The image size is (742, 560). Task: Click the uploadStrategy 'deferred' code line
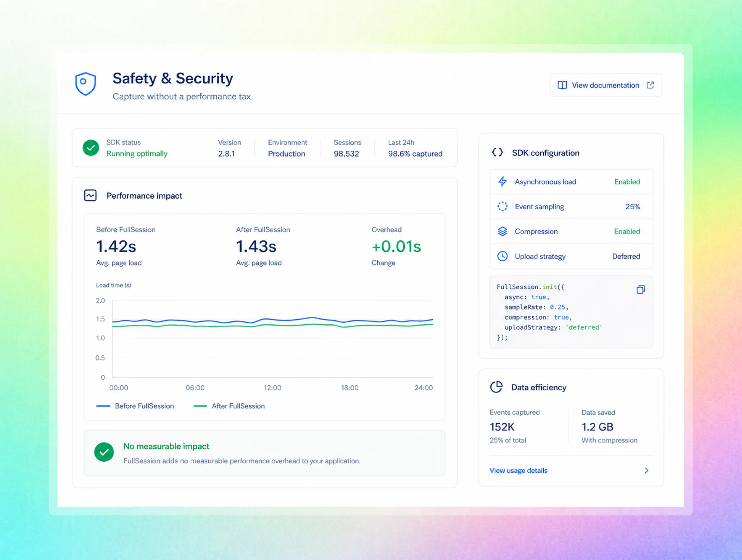pos(553,327)
